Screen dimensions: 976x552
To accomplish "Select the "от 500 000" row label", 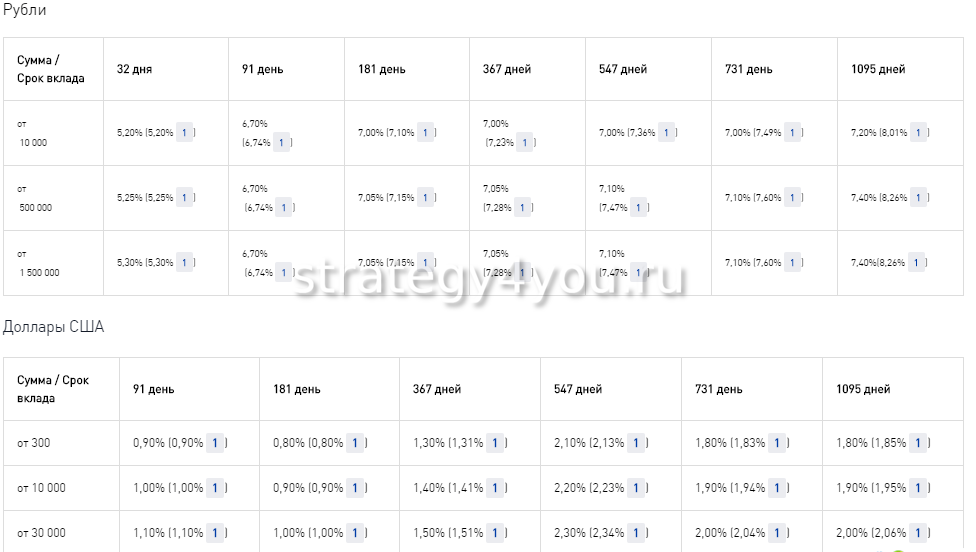I will click(x=35, y=198).
